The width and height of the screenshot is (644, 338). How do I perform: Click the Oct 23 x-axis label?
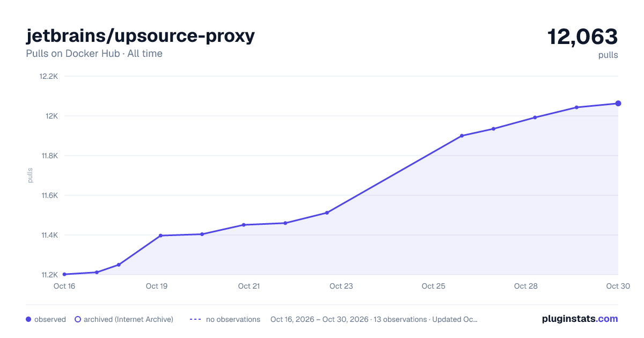pyautogui.click(x=341, y=286)
